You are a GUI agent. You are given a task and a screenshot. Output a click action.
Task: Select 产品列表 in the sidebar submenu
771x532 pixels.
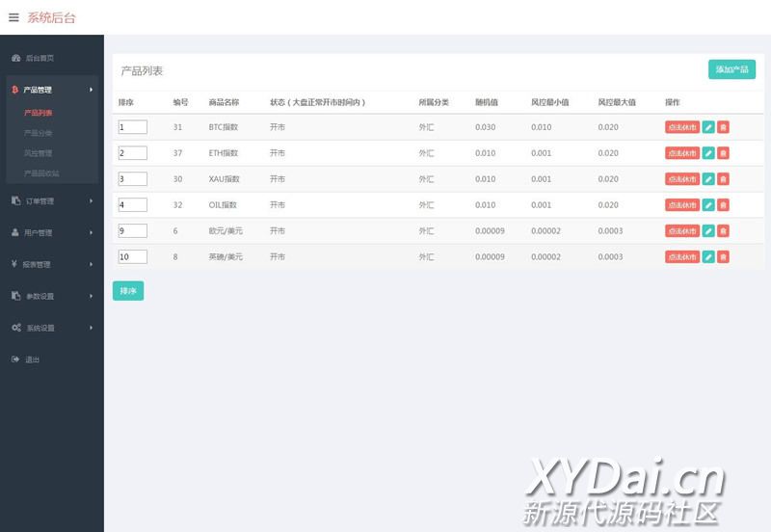coord(38,113)
